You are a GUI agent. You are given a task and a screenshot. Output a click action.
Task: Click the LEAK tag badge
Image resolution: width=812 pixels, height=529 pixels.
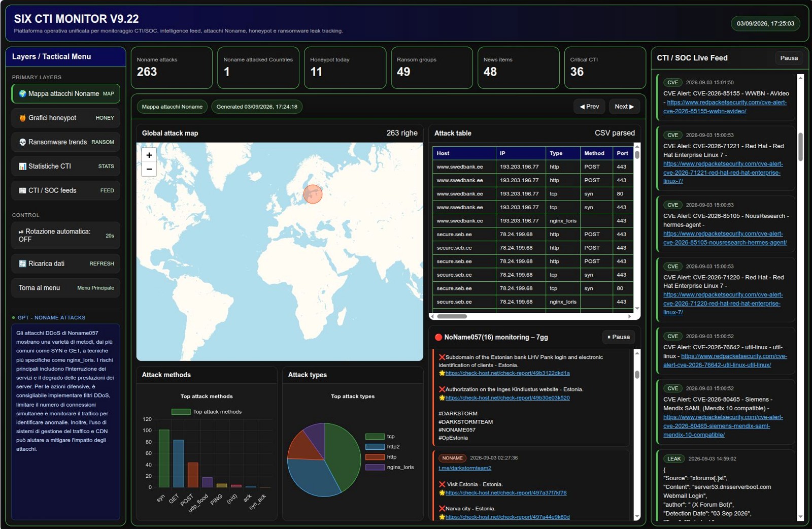pos(674,458)
